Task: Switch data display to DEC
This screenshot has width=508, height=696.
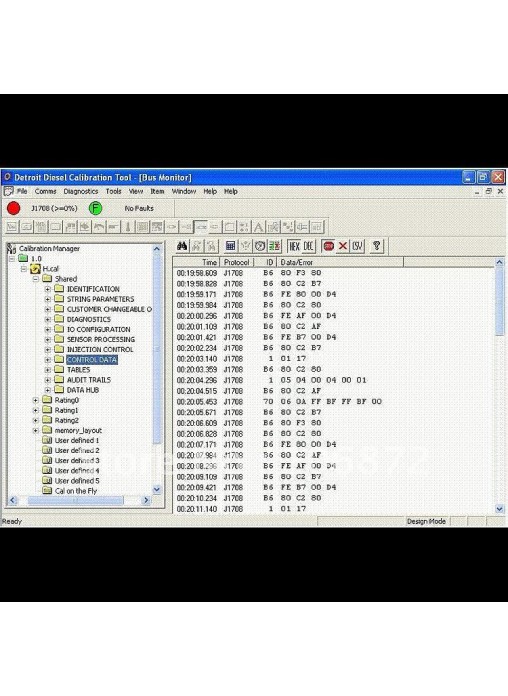Action: [308, 246]
